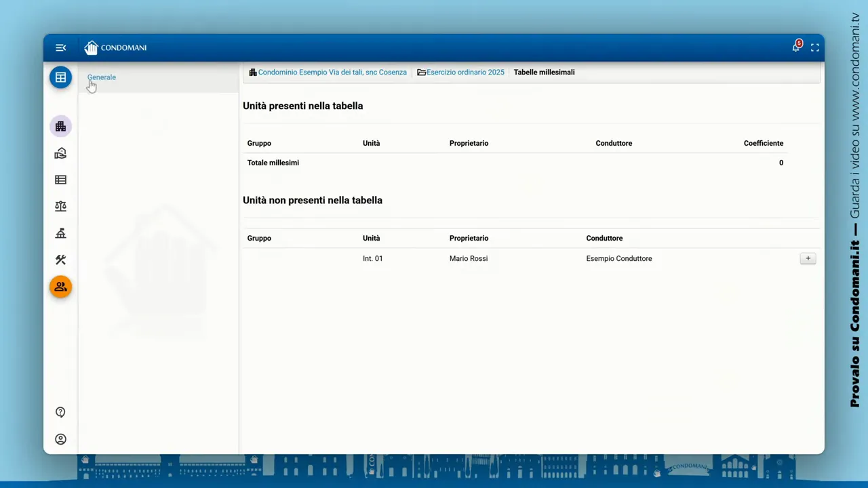
Task: Open Condominio Esempio breadcrumb link
Action: 332,72
